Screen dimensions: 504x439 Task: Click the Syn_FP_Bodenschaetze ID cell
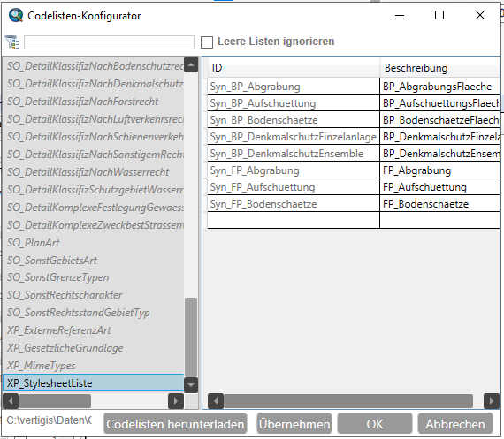tap(294, 203)
